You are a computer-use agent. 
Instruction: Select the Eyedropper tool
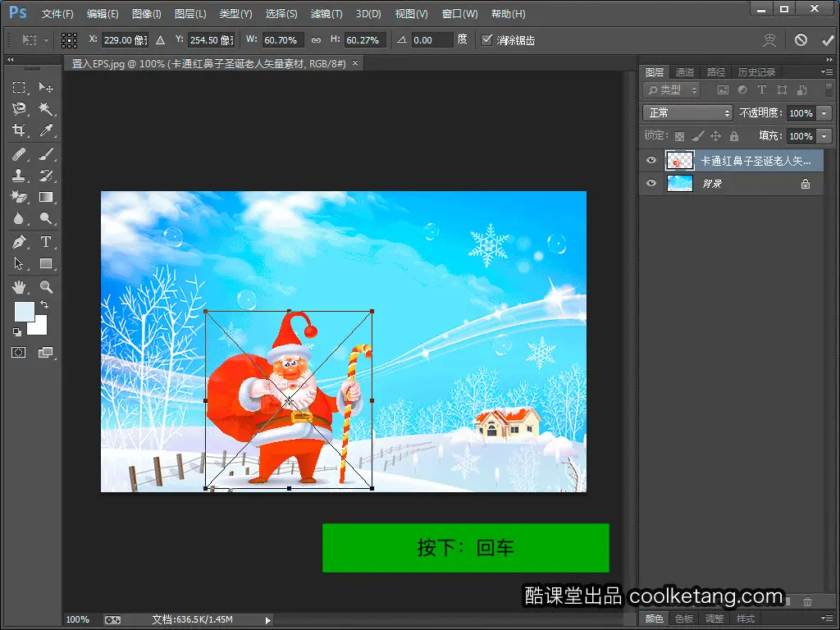pyautogui.click(x=46, y=130)
